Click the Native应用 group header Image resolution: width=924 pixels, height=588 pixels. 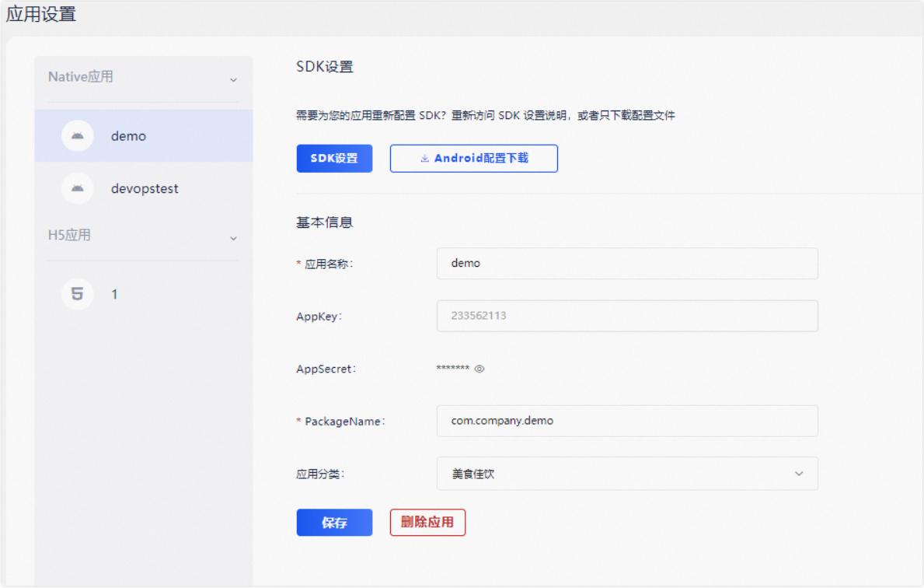click(82, 78)
